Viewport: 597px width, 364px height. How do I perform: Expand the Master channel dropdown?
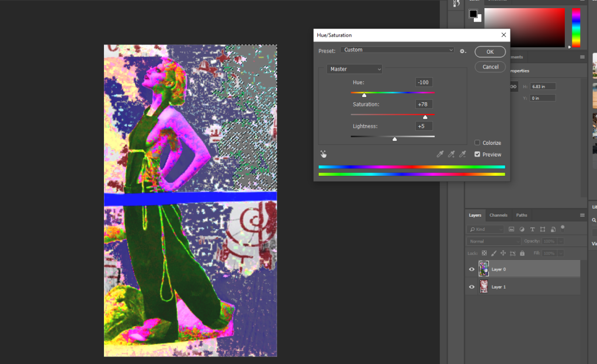[355, 69]
